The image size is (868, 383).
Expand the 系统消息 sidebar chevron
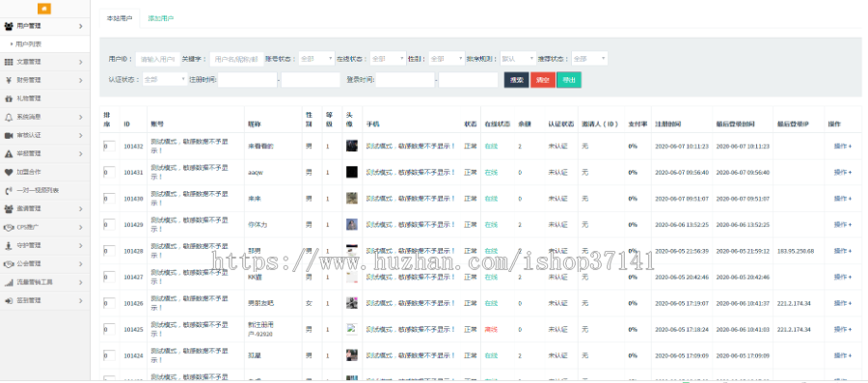pos(81,117)
